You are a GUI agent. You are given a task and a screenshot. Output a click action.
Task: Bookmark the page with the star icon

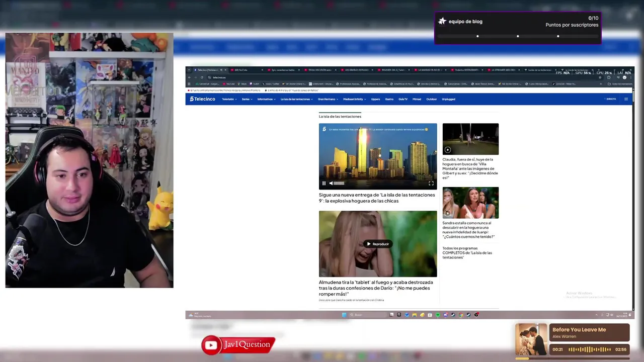(x=600, y=77)
